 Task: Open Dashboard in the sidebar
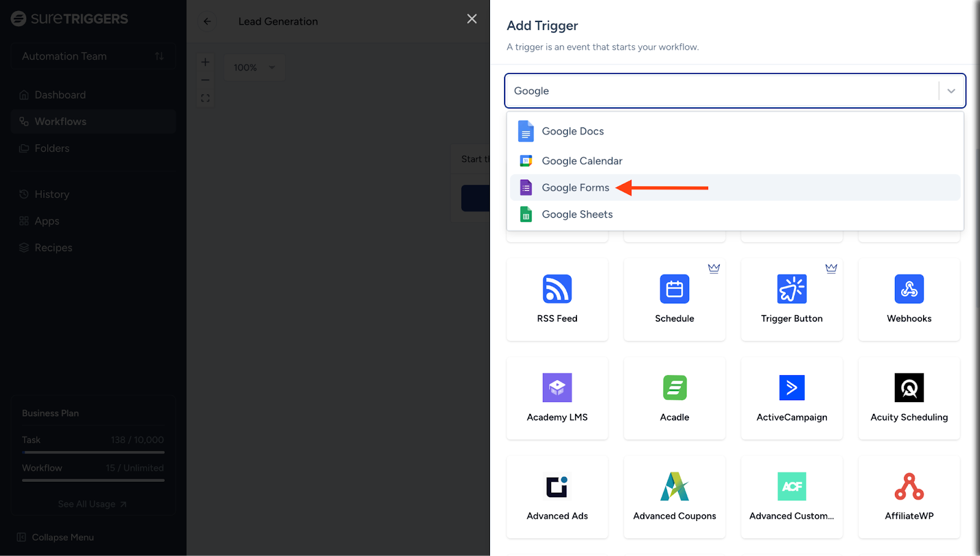93,95
